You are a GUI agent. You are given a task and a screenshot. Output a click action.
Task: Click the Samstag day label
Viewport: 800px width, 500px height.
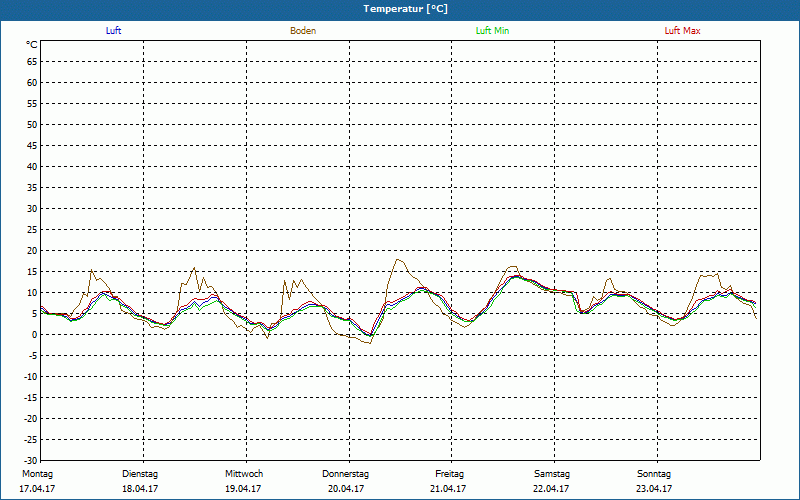(552, 474)
